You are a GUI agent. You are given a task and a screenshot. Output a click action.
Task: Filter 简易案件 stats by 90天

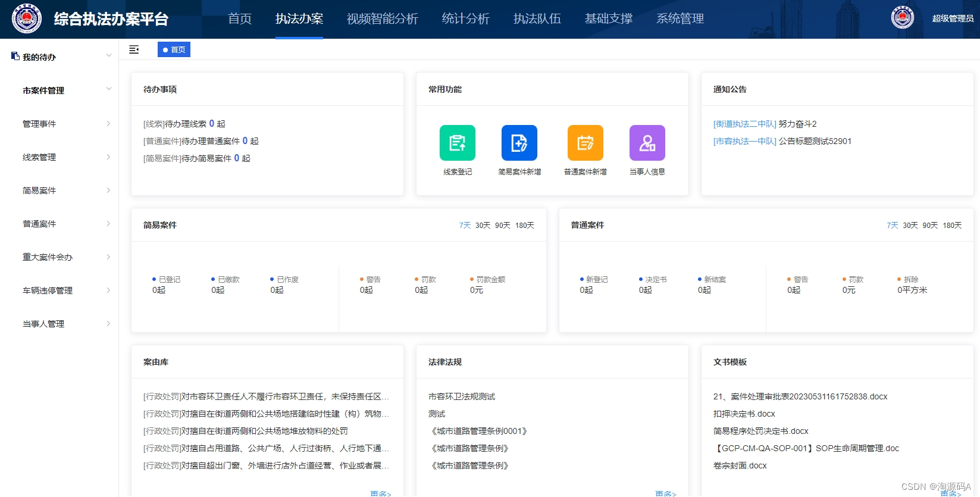[x=503, y=225]
